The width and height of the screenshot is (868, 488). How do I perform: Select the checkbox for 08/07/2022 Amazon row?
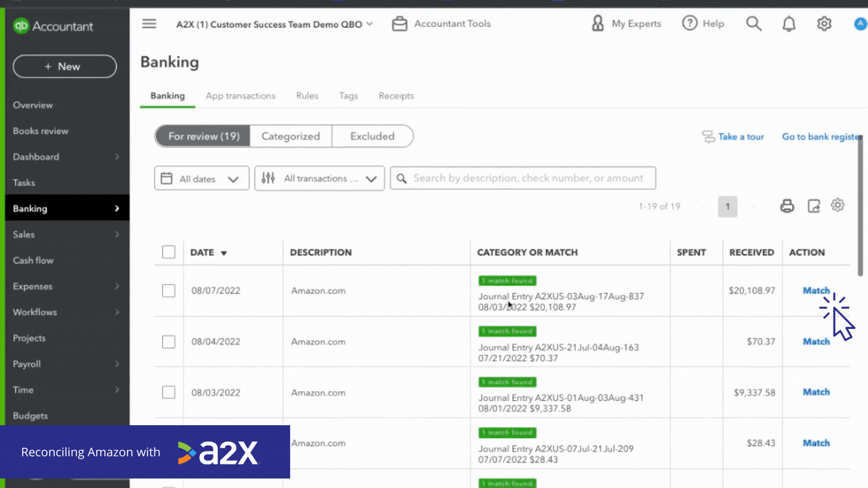pyautogui.click(x=168, y=291)
